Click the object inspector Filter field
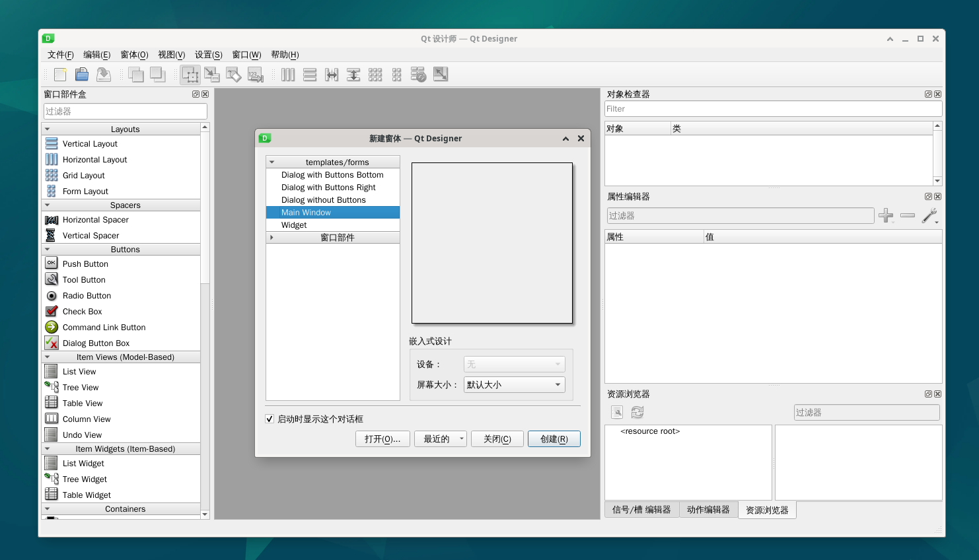979x560 pixels. pos(774,109)
